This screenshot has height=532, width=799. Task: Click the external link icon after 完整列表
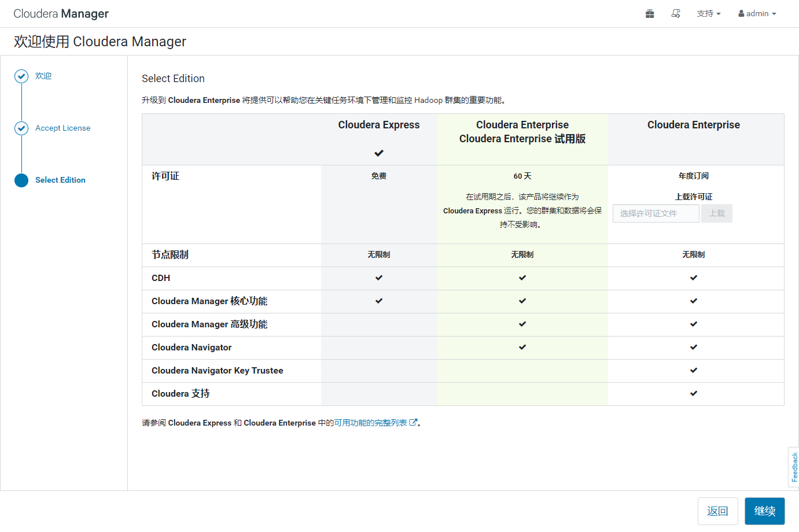pos(413,422)
